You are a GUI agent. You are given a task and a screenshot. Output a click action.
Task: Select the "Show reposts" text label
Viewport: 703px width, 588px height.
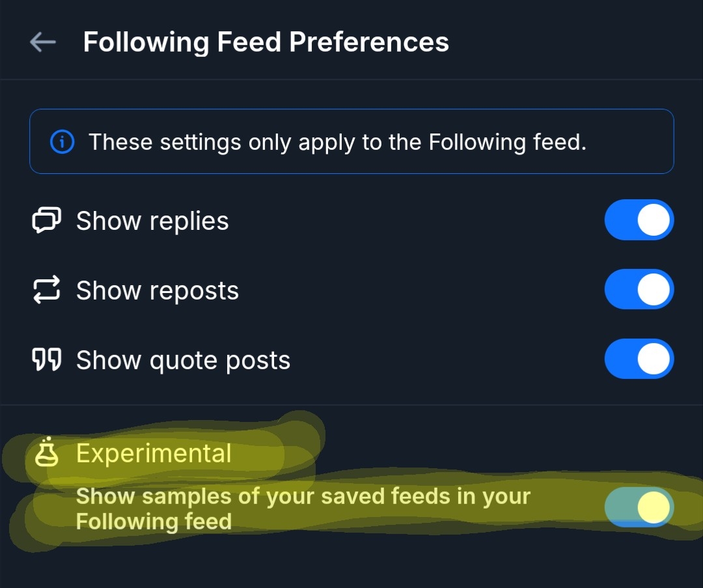tap(158, 290)
